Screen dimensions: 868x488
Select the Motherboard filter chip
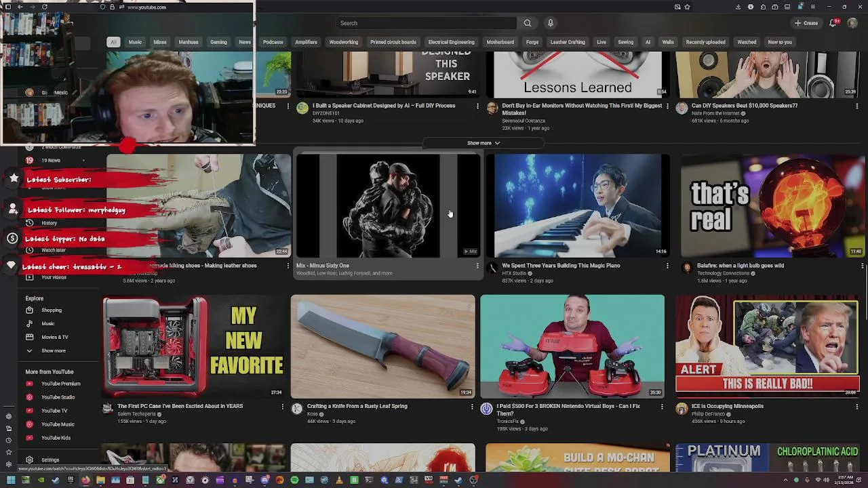tap(500, 42)
